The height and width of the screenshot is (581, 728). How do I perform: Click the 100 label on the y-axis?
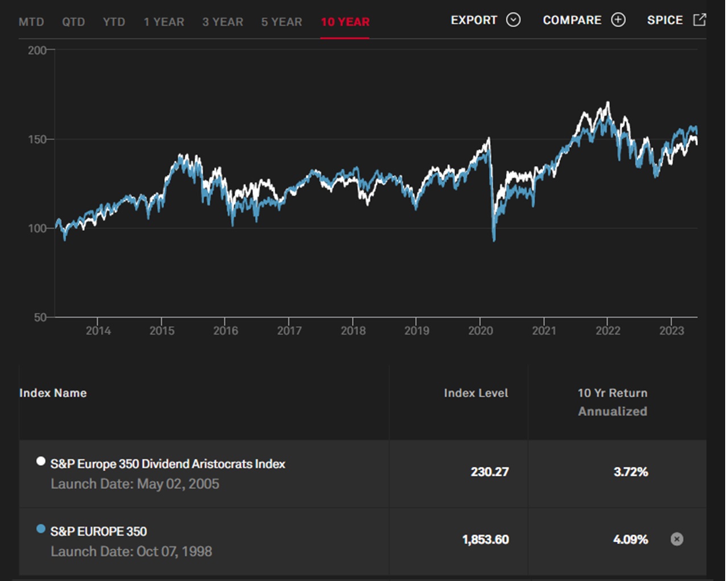click(x=37, y=229)
